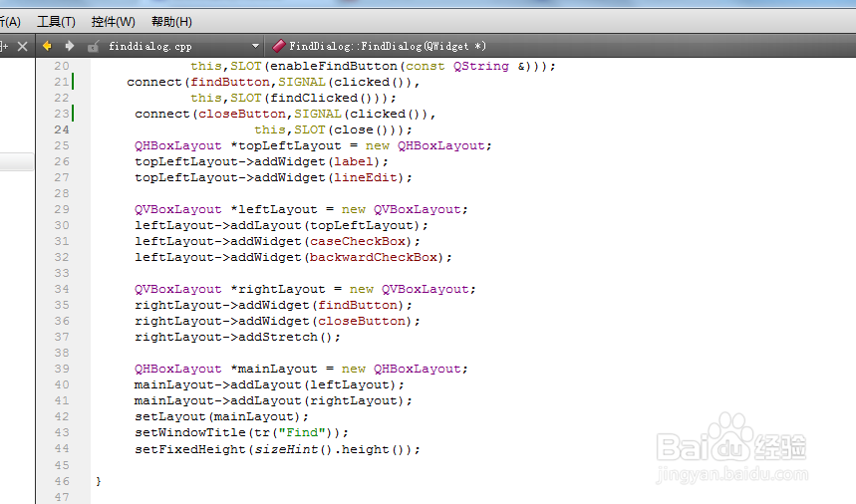Click the file lock status icon
The height and width of the screenshot is (504, 856).
(x=94, y=47)
